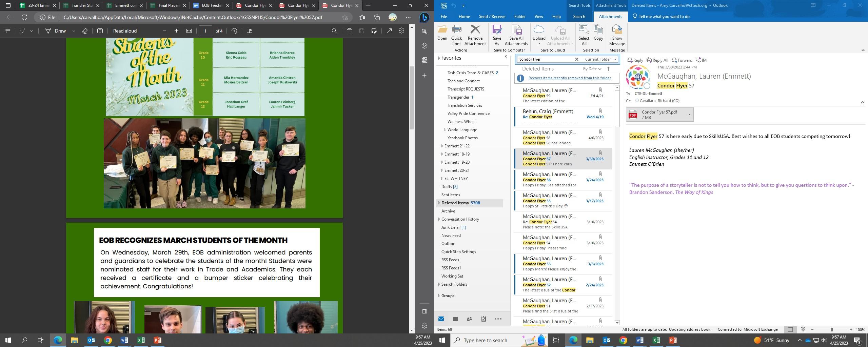
Task: Zoom out of the PDF with minus
Action: tap(164, 31)
